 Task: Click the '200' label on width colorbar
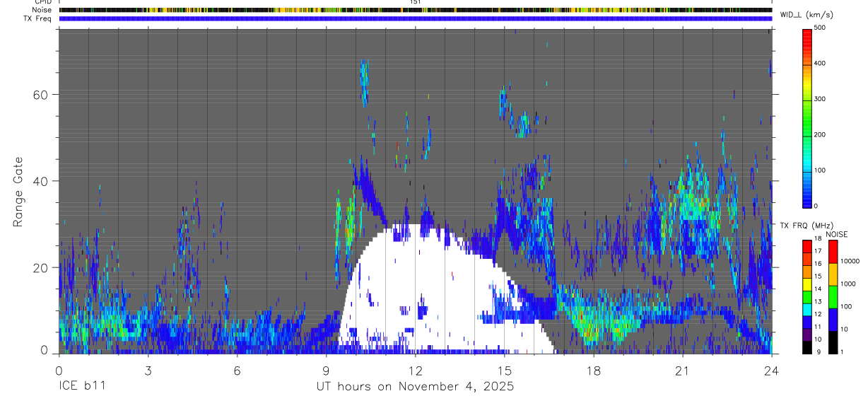pyautogui.click(x=819, y=135)
